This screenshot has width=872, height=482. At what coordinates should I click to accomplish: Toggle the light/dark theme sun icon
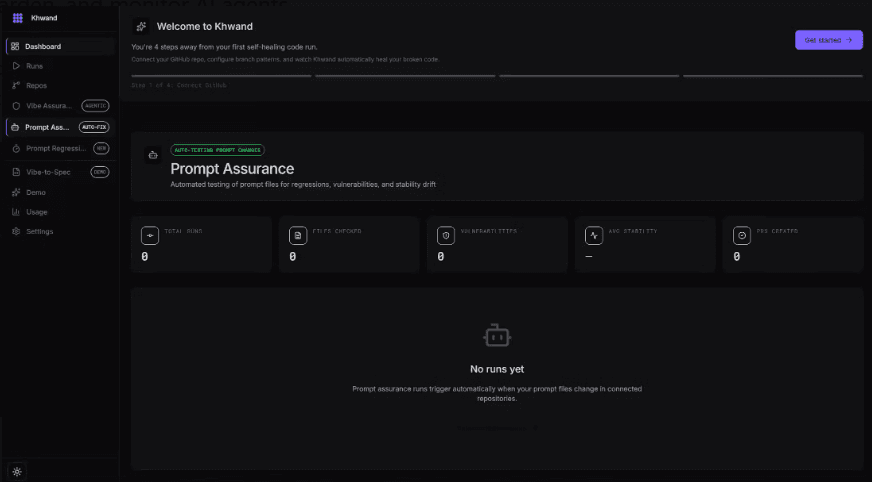(x=17, y=471)
